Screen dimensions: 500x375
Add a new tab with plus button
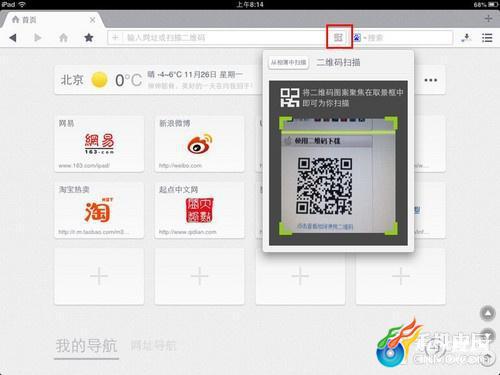488,19
